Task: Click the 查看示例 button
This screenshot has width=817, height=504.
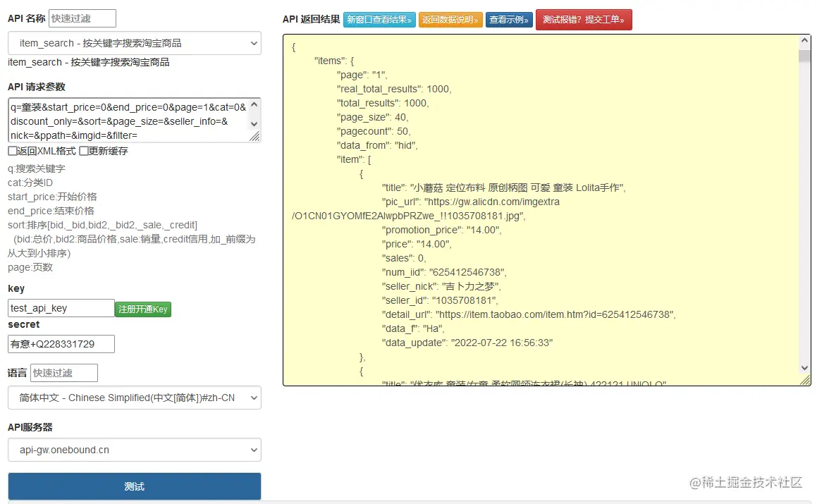Action: click(509, 20)
